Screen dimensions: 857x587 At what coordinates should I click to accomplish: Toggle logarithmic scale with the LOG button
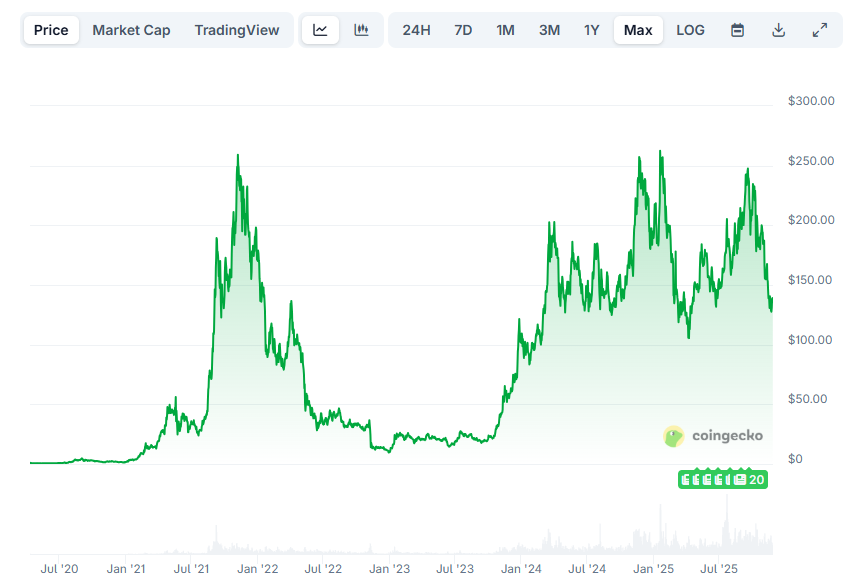(x=690, y=30)
